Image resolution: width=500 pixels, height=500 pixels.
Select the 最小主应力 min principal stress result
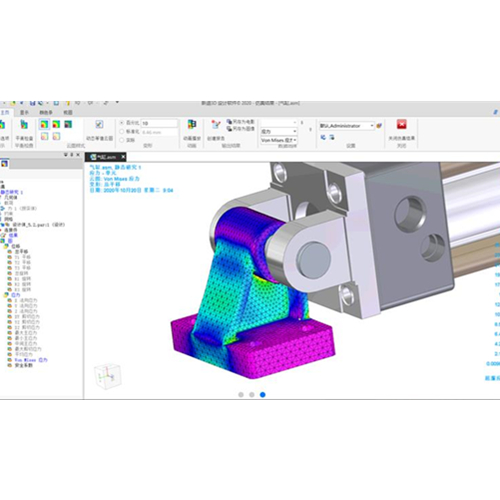tap(26, 338)
